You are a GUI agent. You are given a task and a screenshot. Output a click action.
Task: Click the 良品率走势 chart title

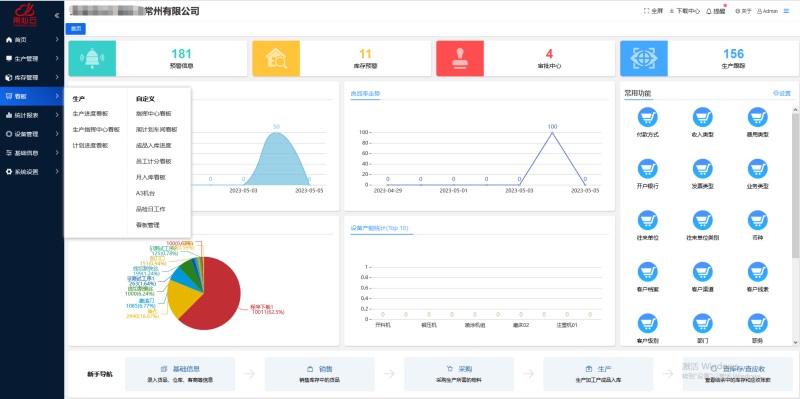365,93
